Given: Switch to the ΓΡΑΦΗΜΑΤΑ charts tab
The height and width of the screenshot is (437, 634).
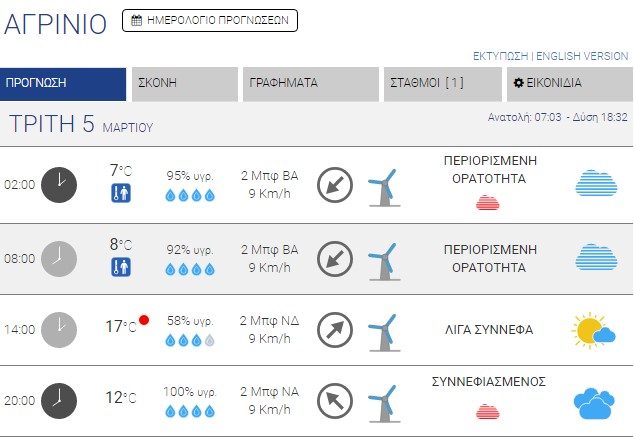Looking at the screenshot, I should click(310, 84).
